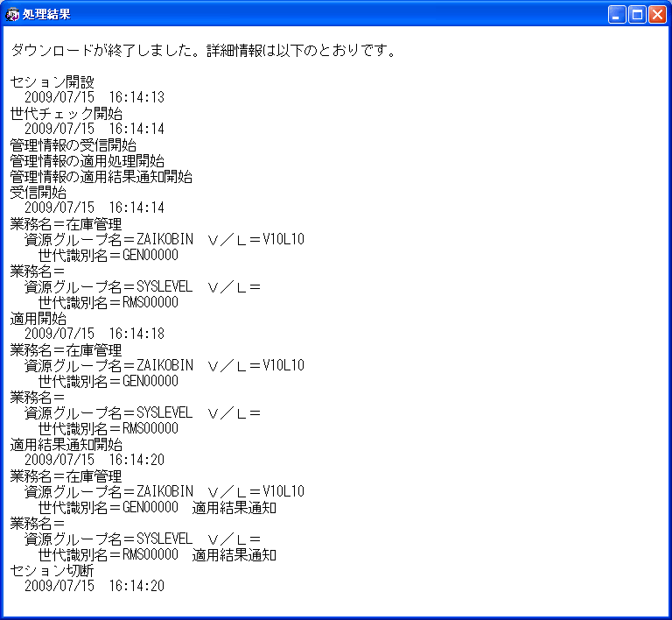
Task: Select the 受信開始 line
Action: 38,193
